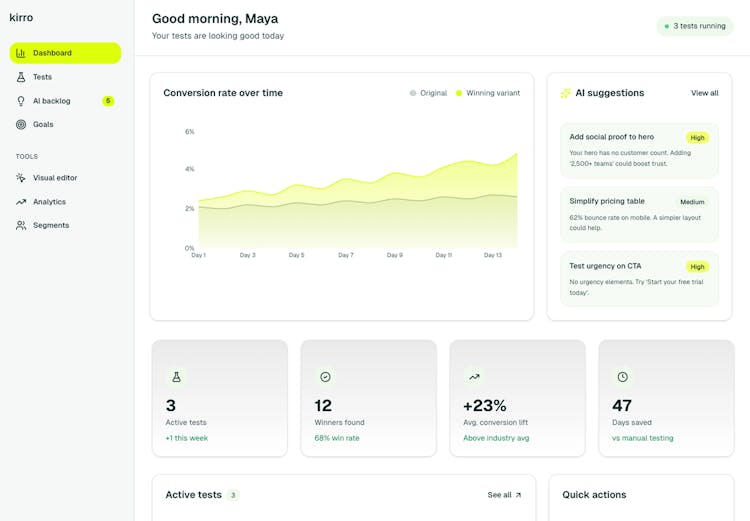Open the Dashboard page in sidebar
750x521 pixels.
click(65, 53)
